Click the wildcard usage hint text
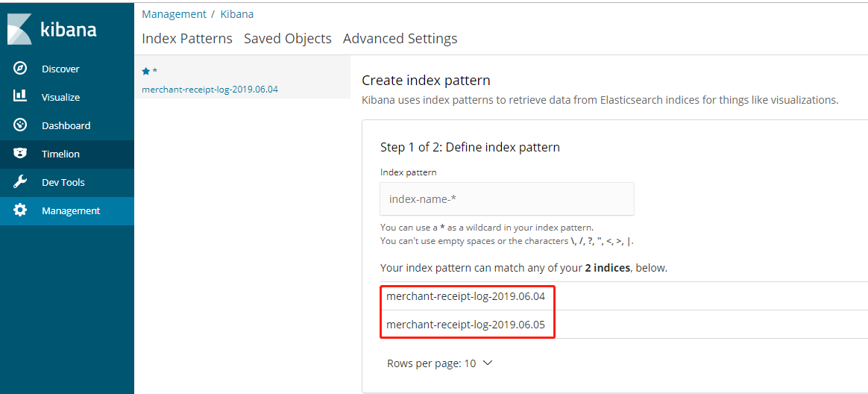The image size is (868, 394). (487, 228)
